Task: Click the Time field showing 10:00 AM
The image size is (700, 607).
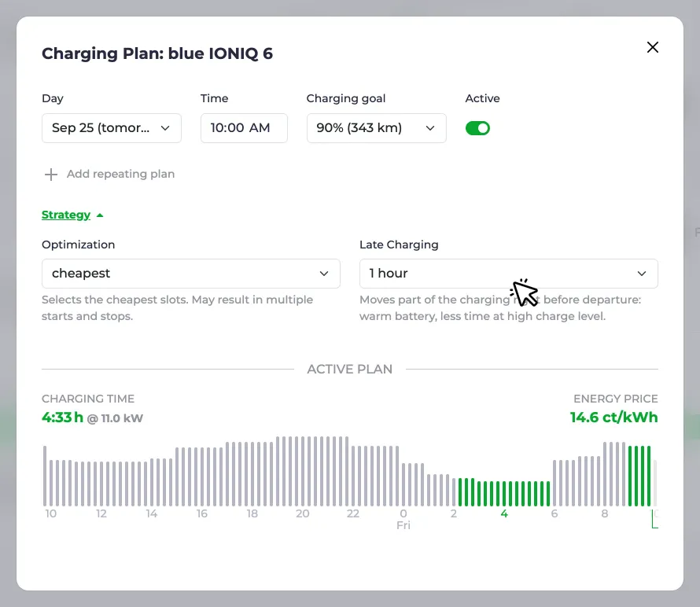Action: point(244,128)
